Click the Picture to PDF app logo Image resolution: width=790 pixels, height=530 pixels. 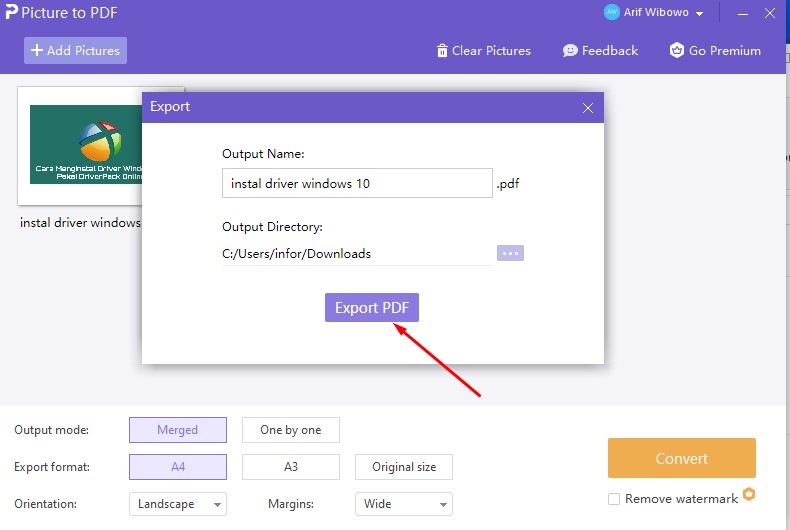11,12
